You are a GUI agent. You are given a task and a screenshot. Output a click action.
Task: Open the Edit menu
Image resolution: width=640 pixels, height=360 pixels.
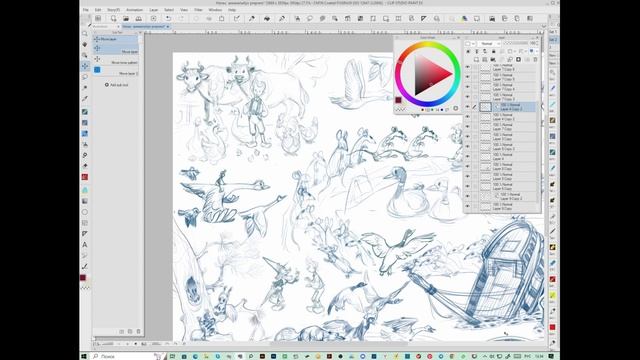(98, 10)
